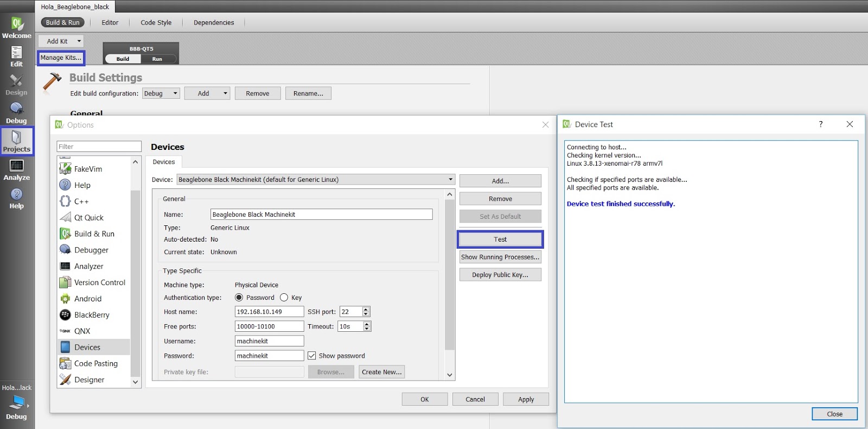Screen dimensions: 868x429
Task: Click Deploy Public Key... button
Action: point(500,275)
